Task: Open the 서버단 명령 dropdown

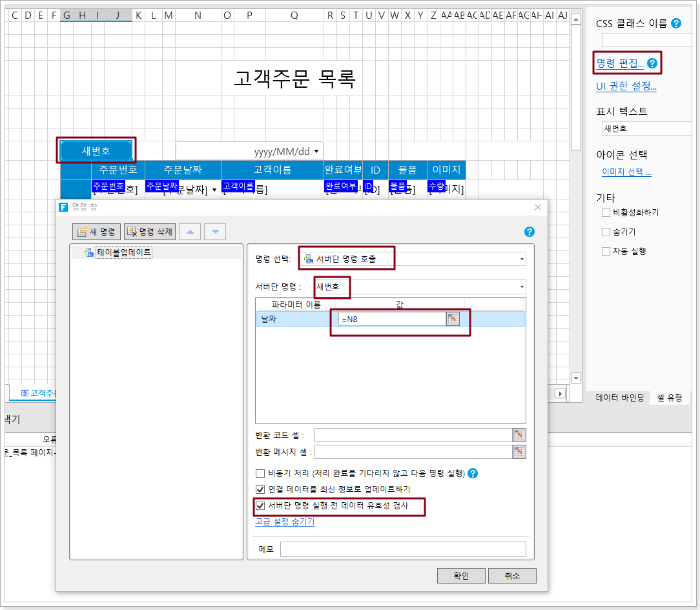Action: pos(521,287)
